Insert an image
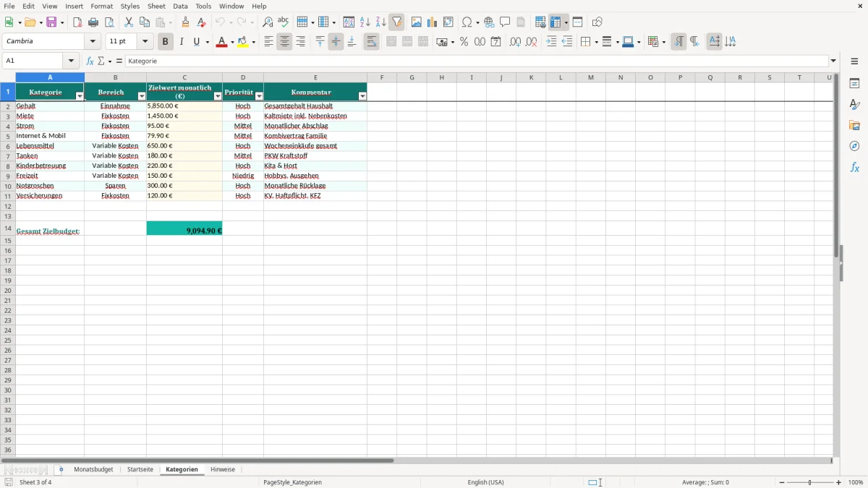The height and width of the screenshot is (488, 868). coord(417,22)
